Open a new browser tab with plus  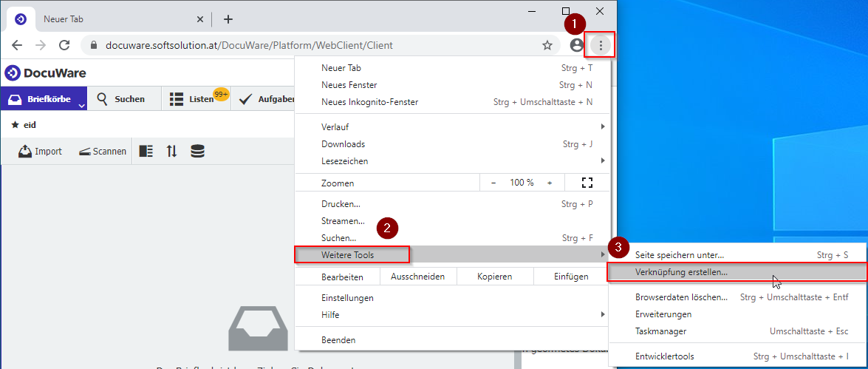click(228, 19)
